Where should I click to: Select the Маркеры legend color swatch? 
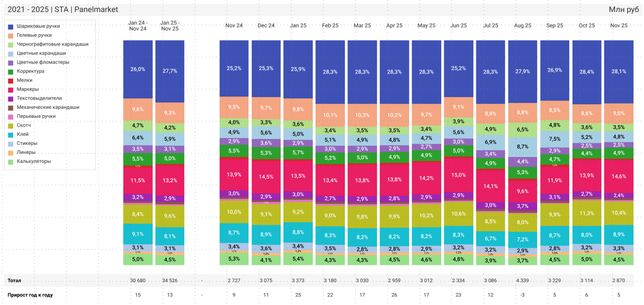[x=11, y=90]
